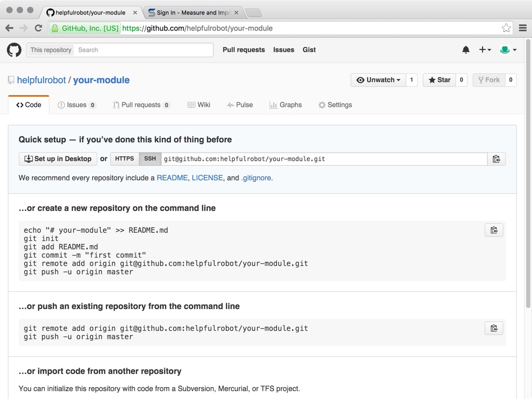Click the 'git init' command line
532x399 pixels.
point(41,238)
